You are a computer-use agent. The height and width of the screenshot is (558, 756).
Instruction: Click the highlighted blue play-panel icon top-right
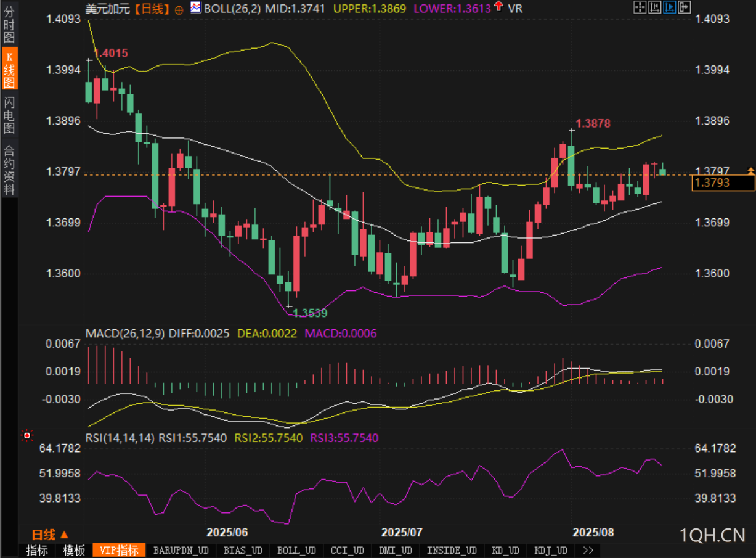[x=670, y=7]
